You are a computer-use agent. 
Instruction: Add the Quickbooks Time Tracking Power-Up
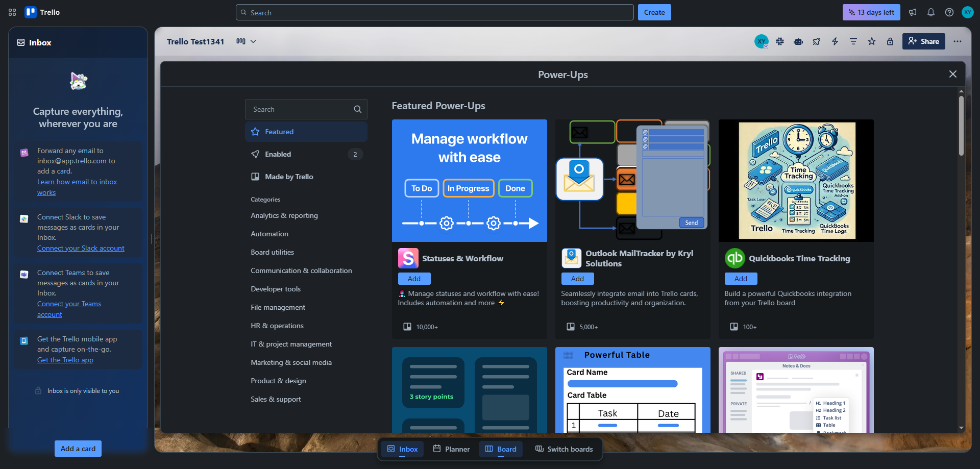[741, 279]
